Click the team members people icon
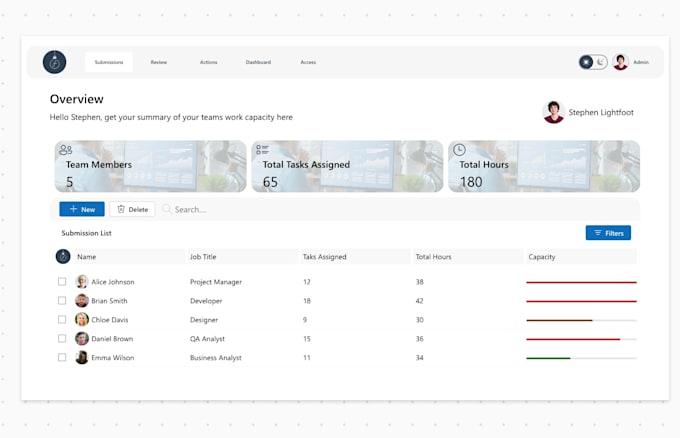Viewport: 680px width, 438px height. (x=65, y=150)
